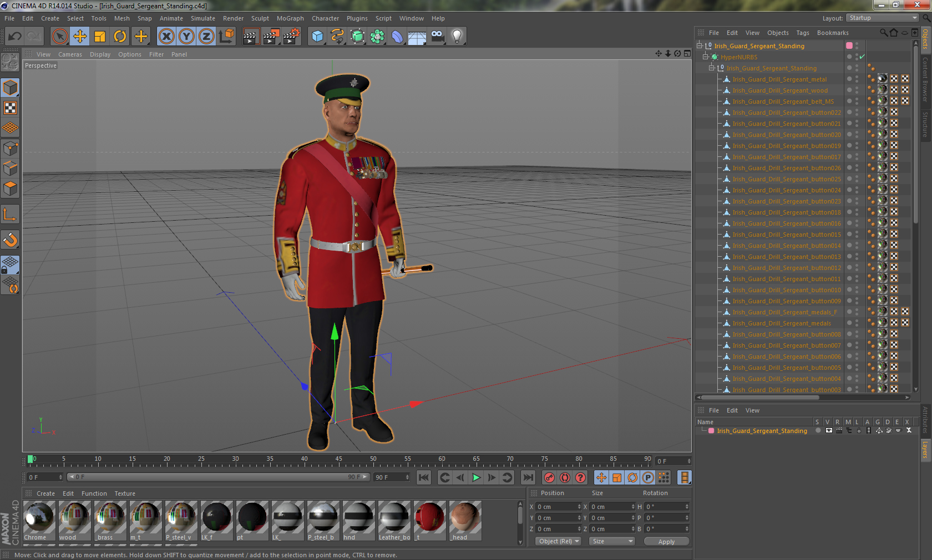Toggle autokeying button
This screenshot has width=932, height=560.
coord(565,477)
